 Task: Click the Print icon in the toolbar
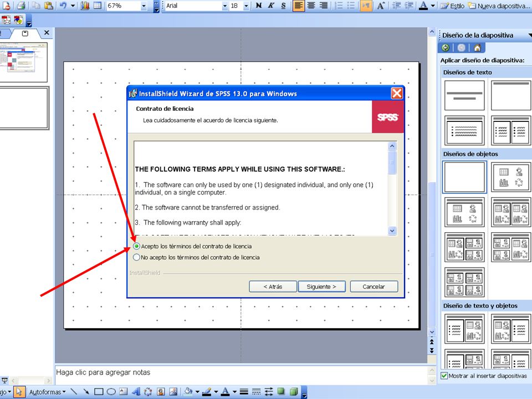pyautogui.click(x=21, y=6)
